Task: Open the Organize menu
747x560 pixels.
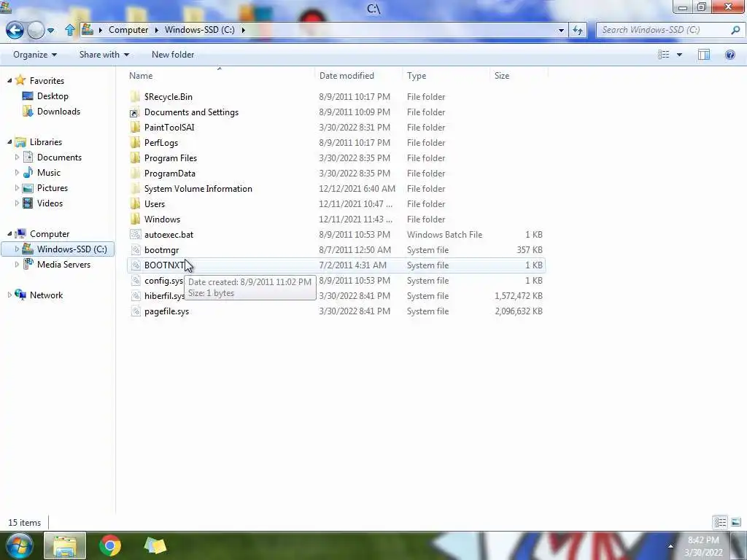Action: tap(35, 55)
